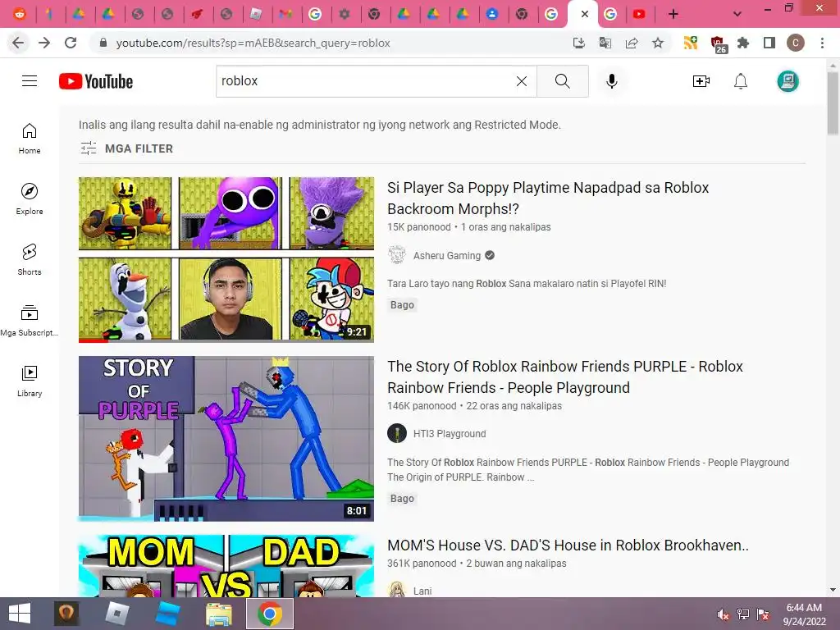Open File Explorer from the taskbar
This screenshot has height=630, width=840.
click(x=219, y=614)
